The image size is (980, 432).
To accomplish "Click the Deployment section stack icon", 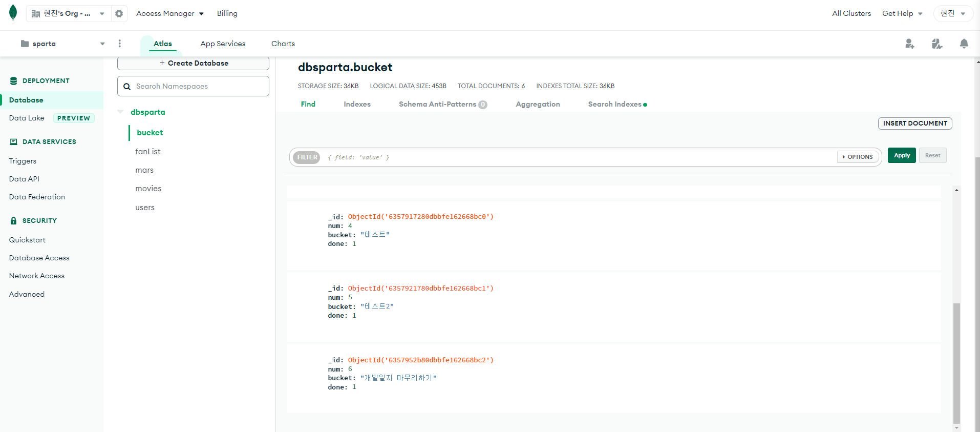I will pos(14,81).
